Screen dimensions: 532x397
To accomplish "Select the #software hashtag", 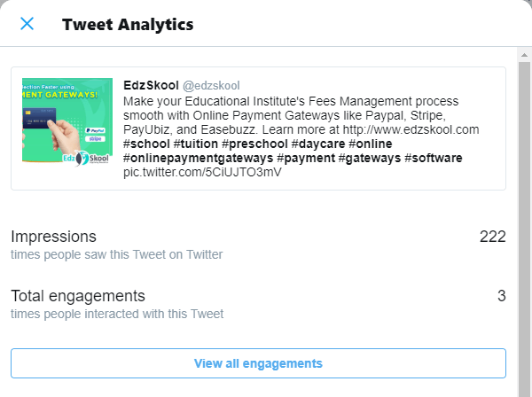I will click(434, 158).
